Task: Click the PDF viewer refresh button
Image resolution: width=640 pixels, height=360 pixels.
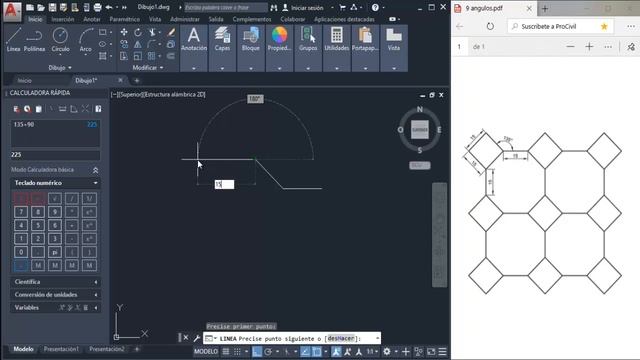Action: pos(490,26)
